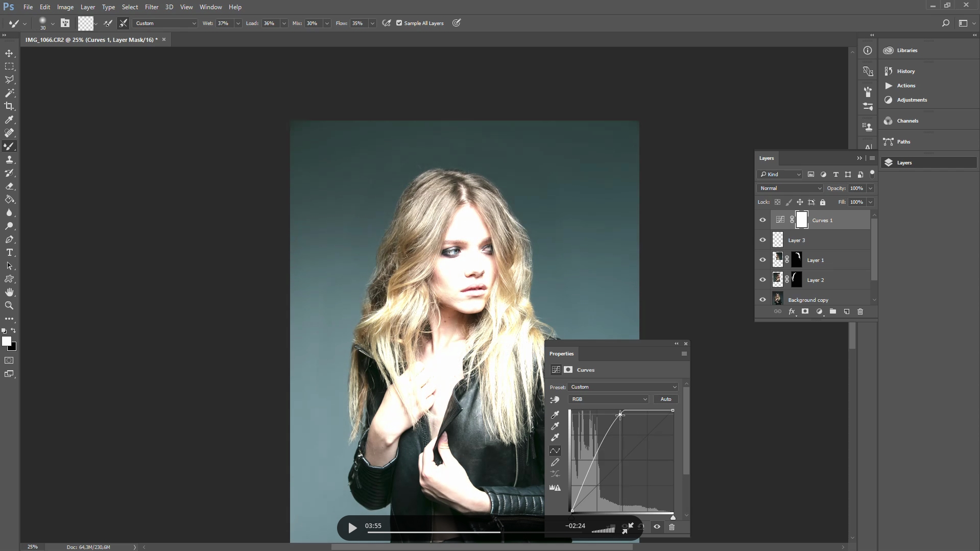980x551 pixels.
Task: Open the Curves Preset dropdown
Action: (624, 387)
